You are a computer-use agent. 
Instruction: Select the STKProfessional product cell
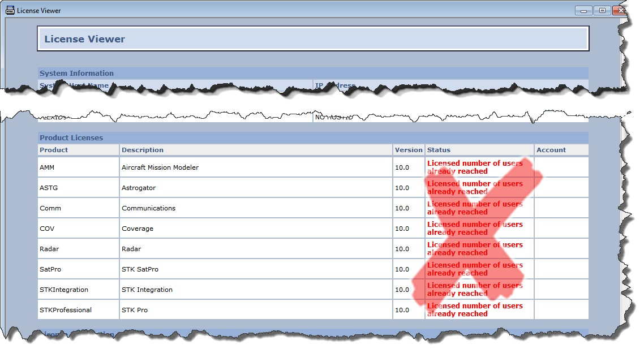pos(78,310)
